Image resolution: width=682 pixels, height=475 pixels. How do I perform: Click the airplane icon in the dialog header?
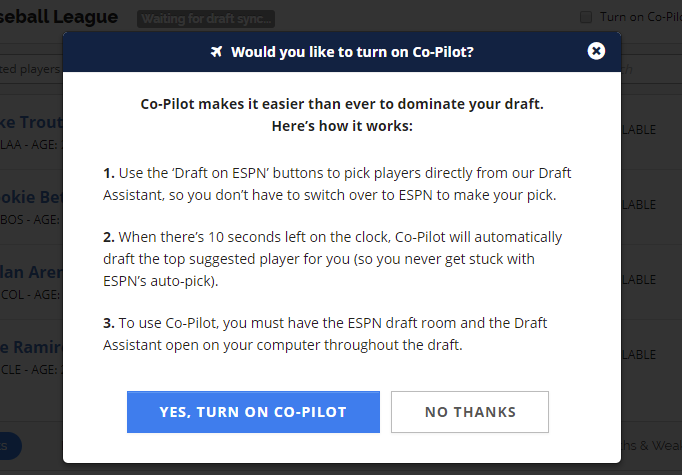217,52
